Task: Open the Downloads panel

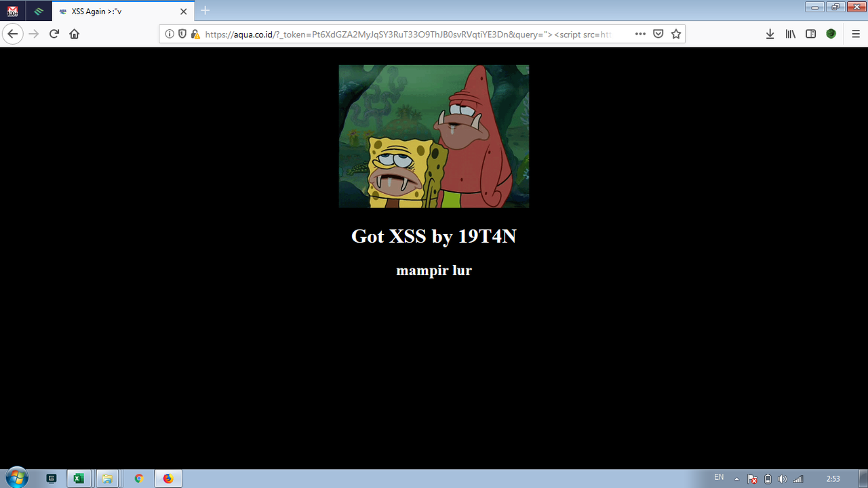Action: [770, 34]
